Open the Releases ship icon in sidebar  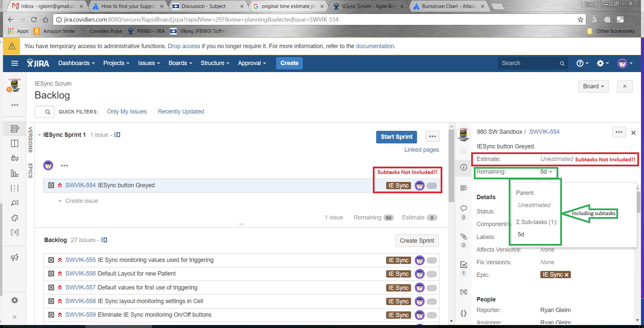pyautogui.click(x=15, y=158)
